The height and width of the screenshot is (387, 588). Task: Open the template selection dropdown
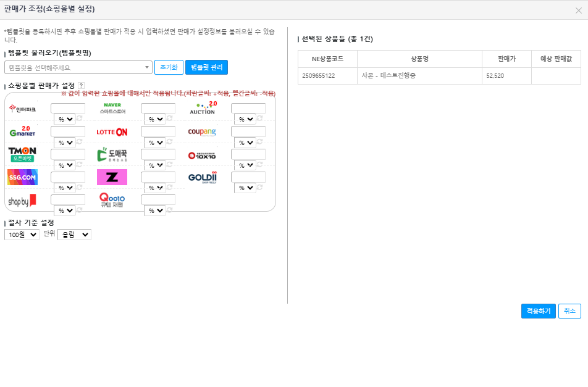(x=78, y=67)
